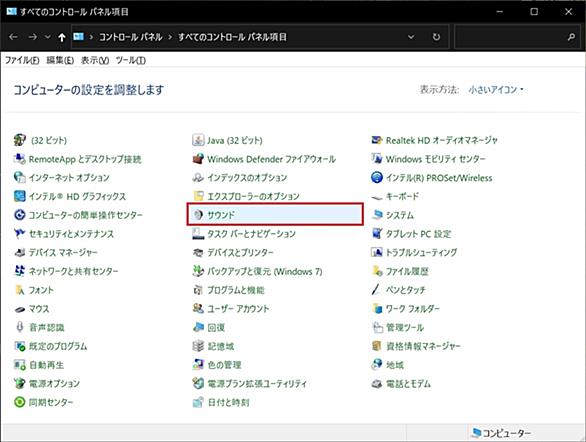This screenshot has width=586, height=442.
Task: Open the ネットワークと共有センター link
Action: coord(74,271)
